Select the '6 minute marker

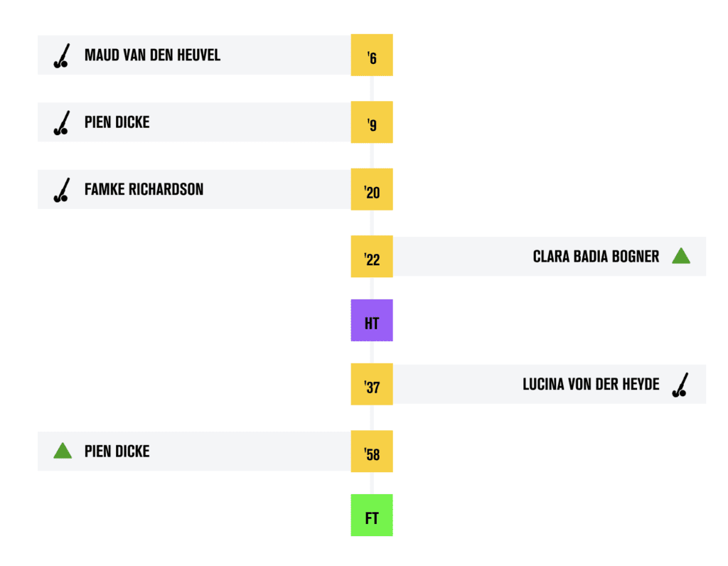pos(372,55)
